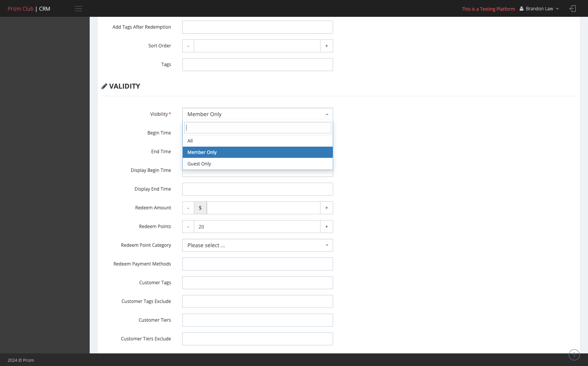The image size is (588, 366).
Task: Click the Customer Tags Exclude field
Action: coord(258,301)
